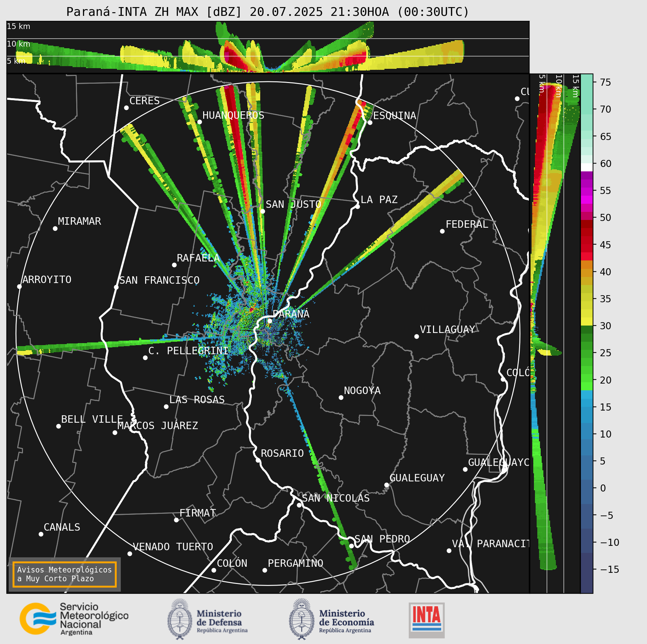Click the RAFAELA city marker dot
This screenshot has height=644, width=647.
pyautogui.click(x=174, y=265)
